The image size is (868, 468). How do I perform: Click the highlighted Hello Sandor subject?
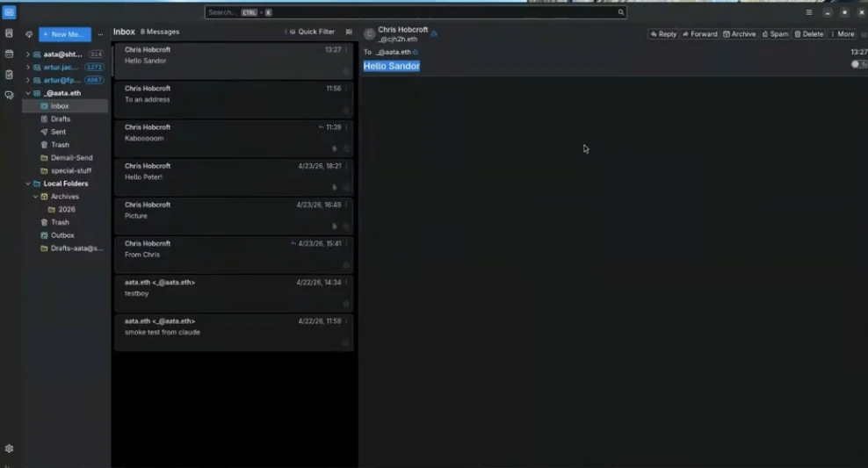click(391, 67)
